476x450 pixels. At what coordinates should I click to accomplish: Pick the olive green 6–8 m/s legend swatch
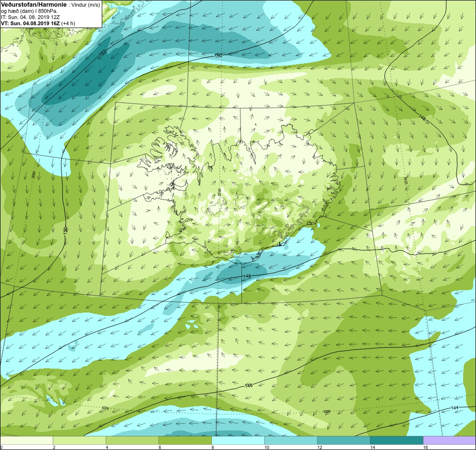185,440
